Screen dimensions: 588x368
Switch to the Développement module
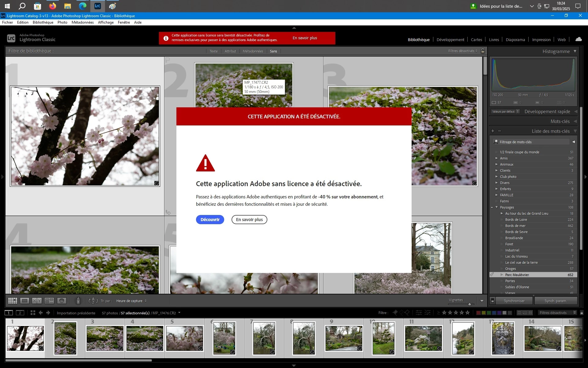(450, 40)
